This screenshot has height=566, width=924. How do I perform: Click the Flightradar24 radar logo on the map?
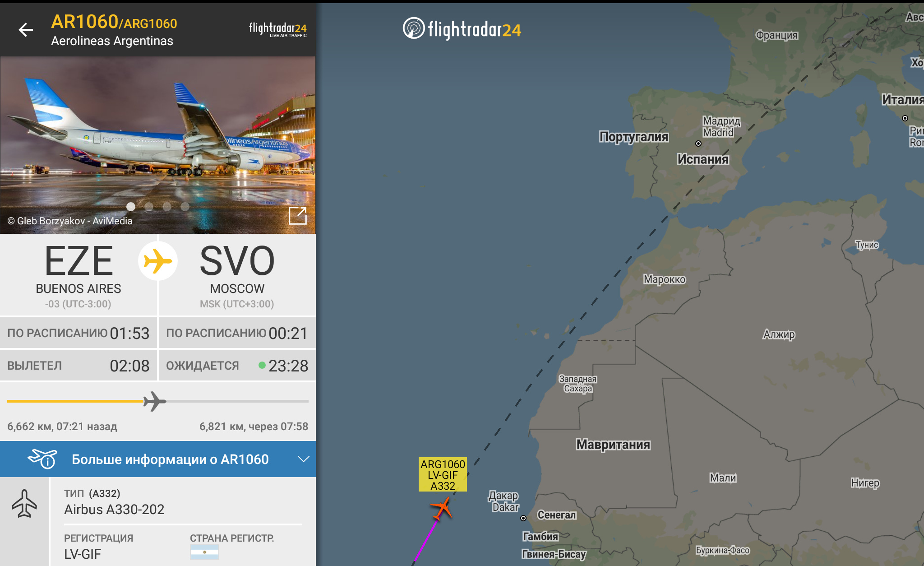click(x=414, y=28)
